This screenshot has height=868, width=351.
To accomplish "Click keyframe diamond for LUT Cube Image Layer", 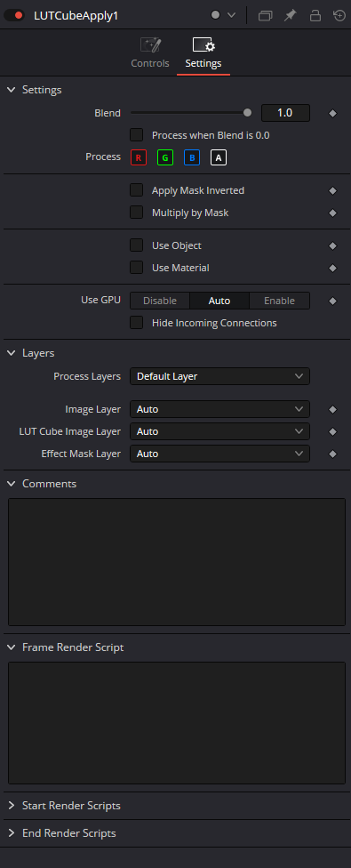I will tap(332, 432).
